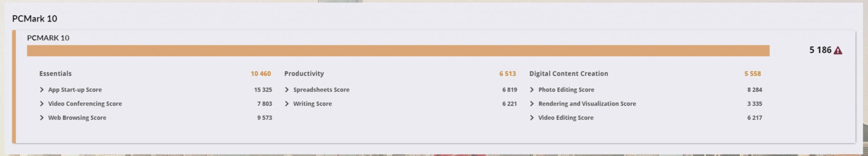Click the Productivity score 6 513

tap(507, 74)
